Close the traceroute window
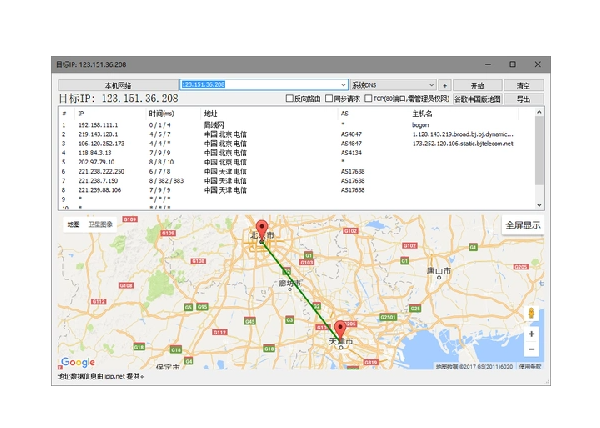This screenshot has height=428, width=600. [x=538, y=64]
